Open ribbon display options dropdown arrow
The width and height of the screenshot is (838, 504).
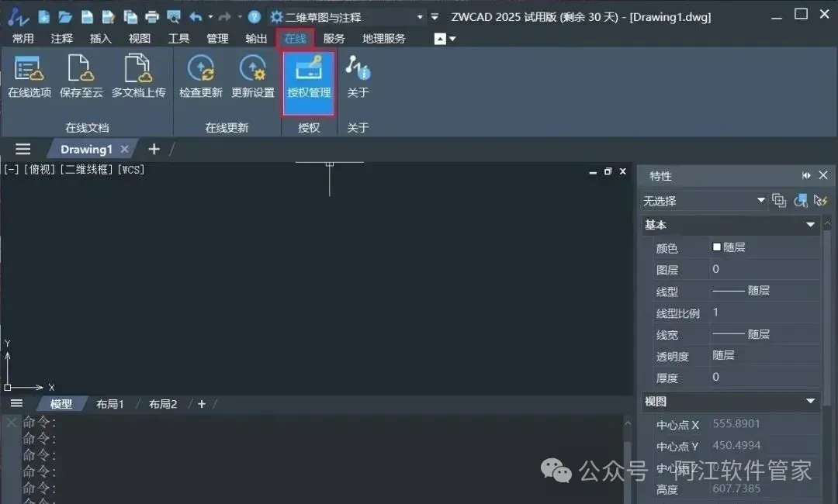452,39
